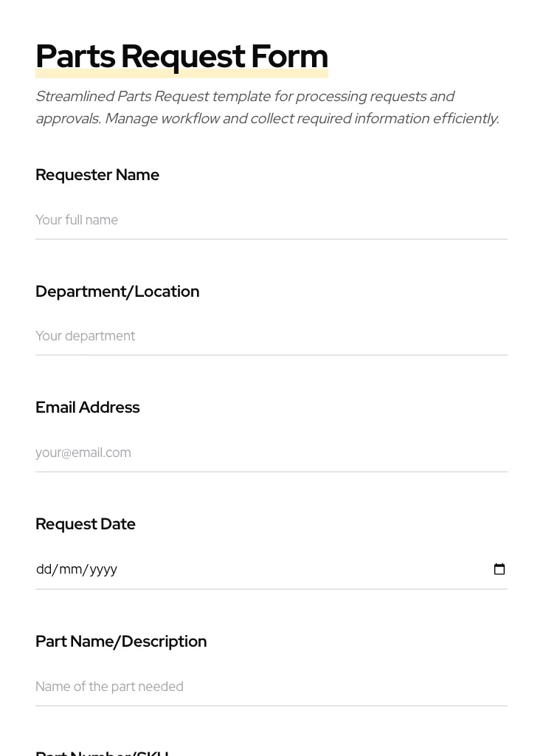This screenshot has width=543, height=756.
Task: Click the italic form description text
Action: click(x=267, y=107)
